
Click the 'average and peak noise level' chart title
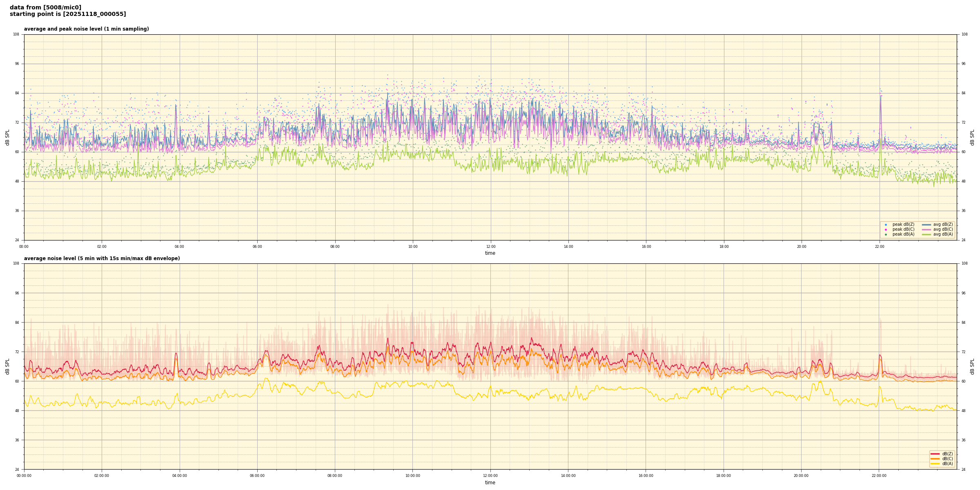(86, 29)
